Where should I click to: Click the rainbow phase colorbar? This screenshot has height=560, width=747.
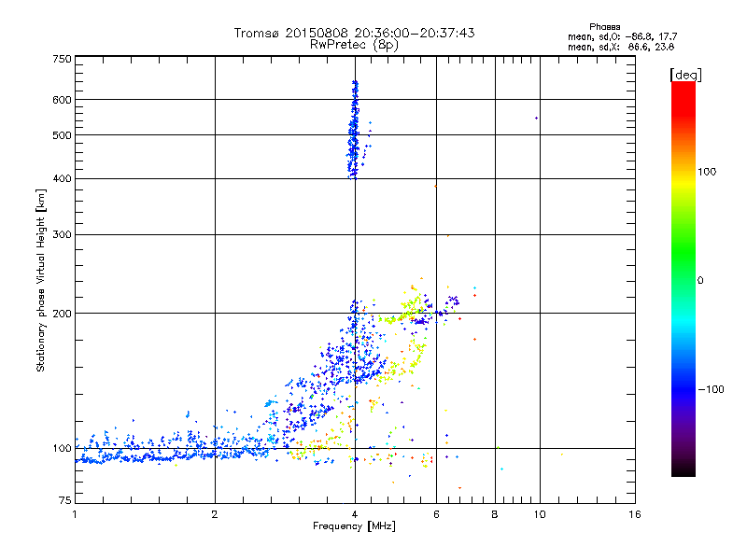[x=684, y=278]
